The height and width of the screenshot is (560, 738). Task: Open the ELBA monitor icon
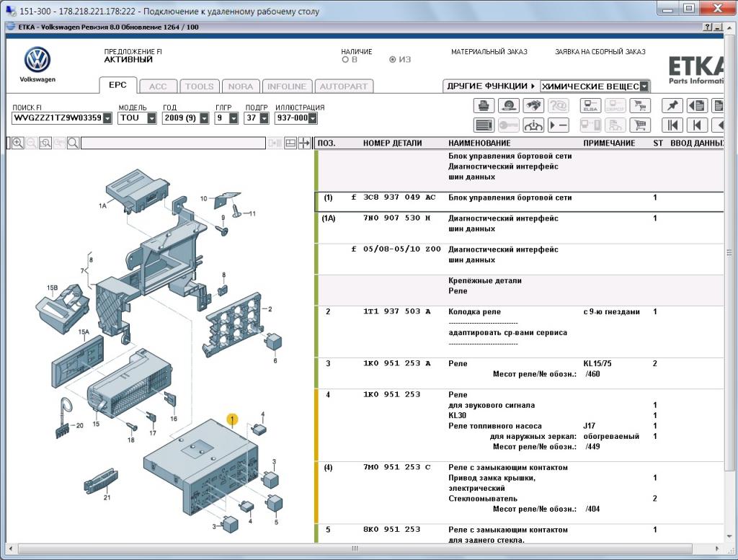(590, 105)
